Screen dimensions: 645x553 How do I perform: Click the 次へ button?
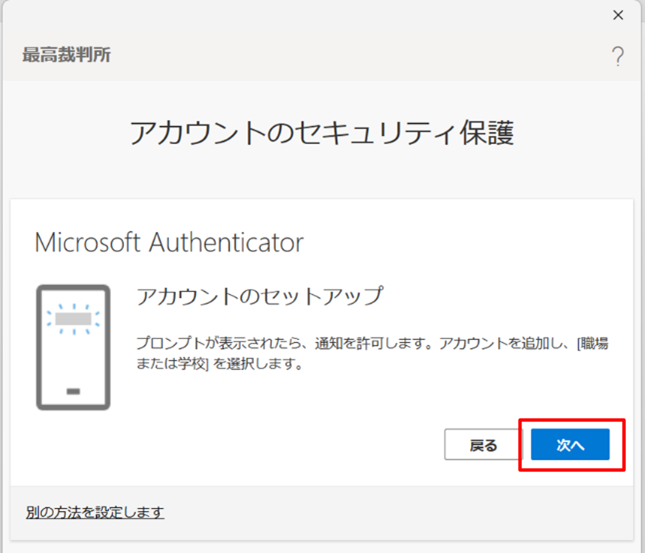(x=570, y=444)
